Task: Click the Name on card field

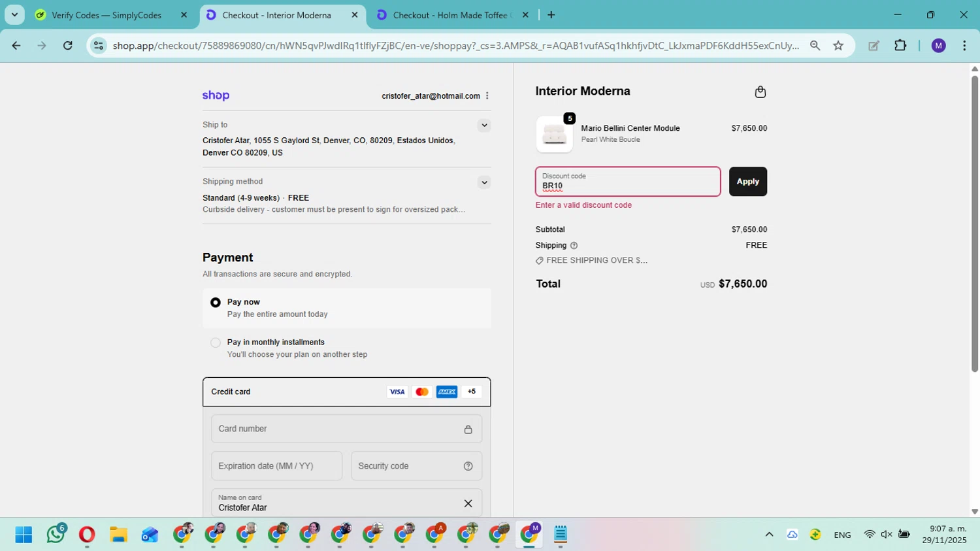Action: 346,503
